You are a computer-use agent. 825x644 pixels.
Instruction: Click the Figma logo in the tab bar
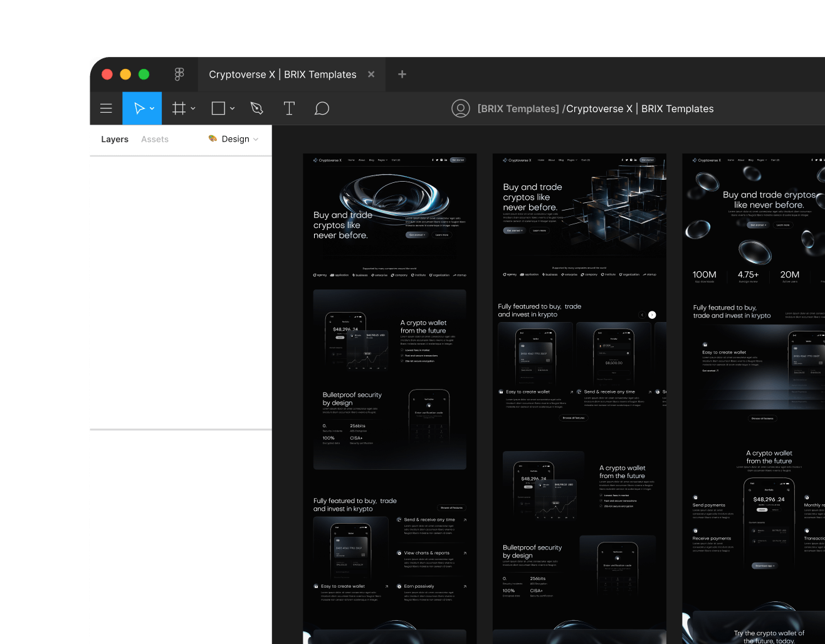179,74
